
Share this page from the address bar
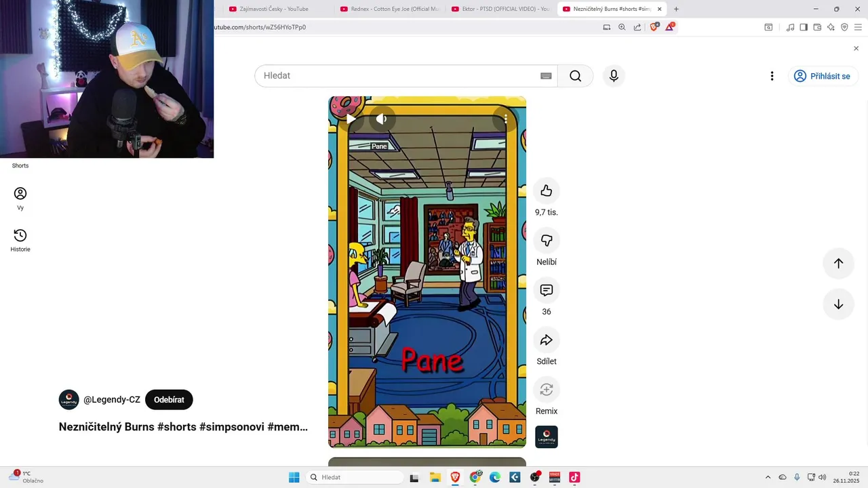(x=637, y=27)
